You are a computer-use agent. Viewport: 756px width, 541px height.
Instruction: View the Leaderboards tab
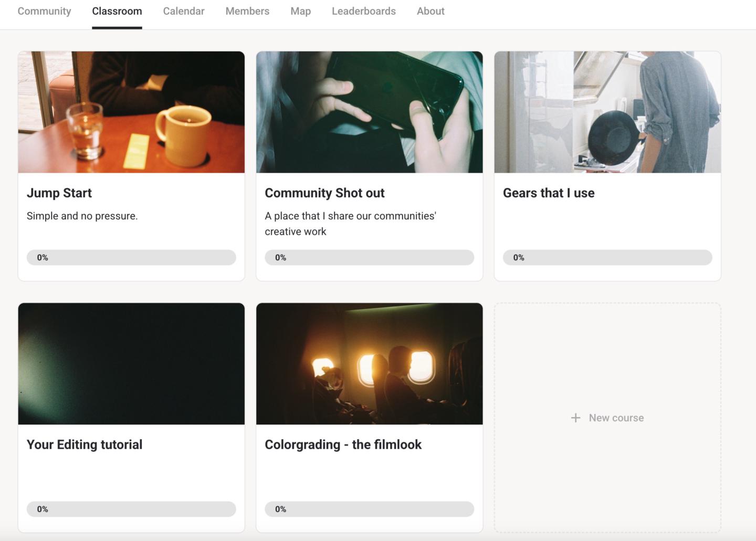pos(364,11)
